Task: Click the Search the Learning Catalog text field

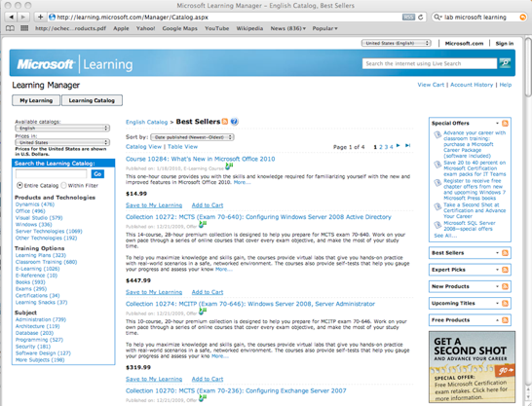Action: click(52, 174)
